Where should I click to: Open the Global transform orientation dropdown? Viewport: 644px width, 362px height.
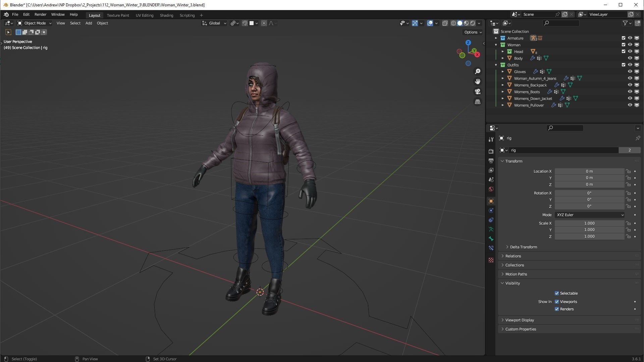[x=214, y=23]
